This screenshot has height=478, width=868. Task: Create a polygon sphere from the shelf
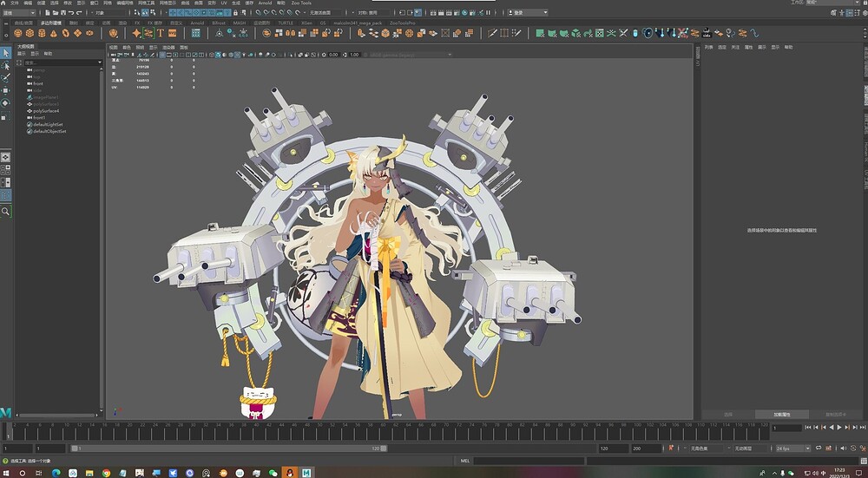pyautogui.click(x=17, y=33)
